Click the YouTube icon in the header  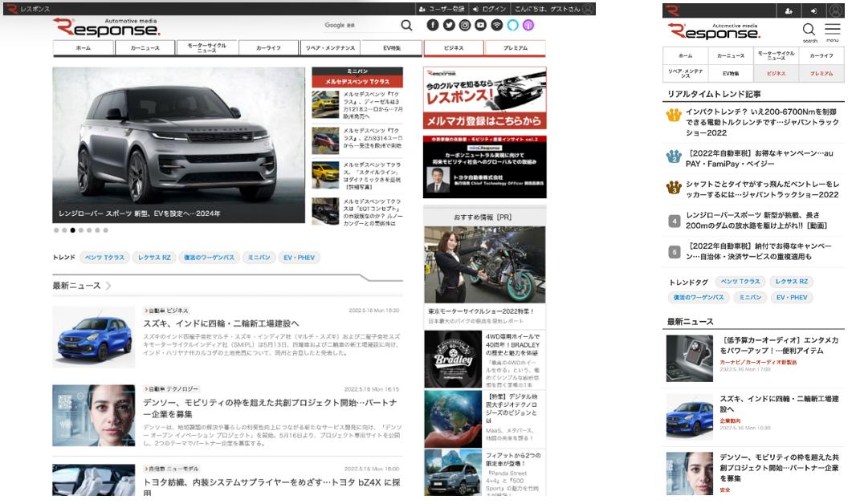click(x=480, y=25)
